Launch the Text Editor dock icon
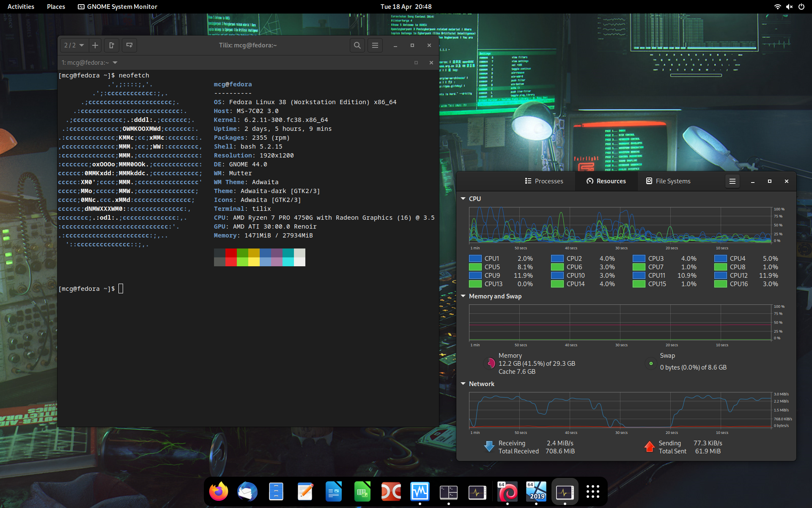 305,491
